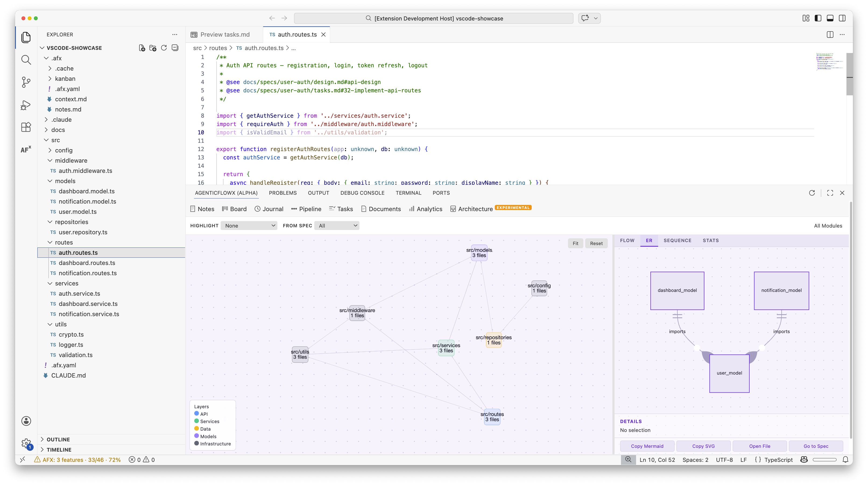Open the TERMINAL panel tab

tap(408, 193)
